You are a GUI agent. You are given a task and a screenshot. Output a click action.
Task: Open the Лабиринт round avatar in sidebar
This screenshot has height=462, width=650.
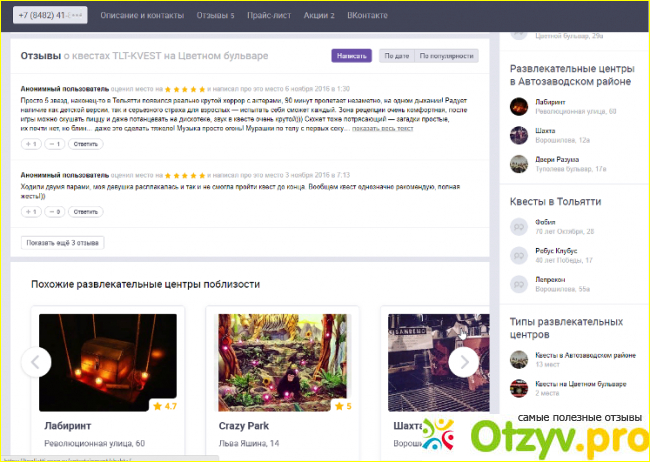519,107
